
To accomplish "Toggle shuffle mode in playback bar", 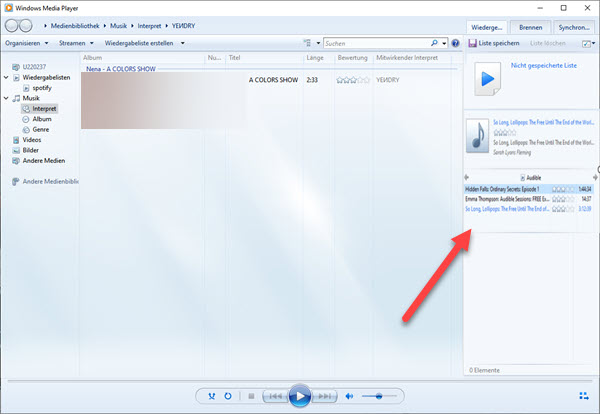I will pos(212,396).
